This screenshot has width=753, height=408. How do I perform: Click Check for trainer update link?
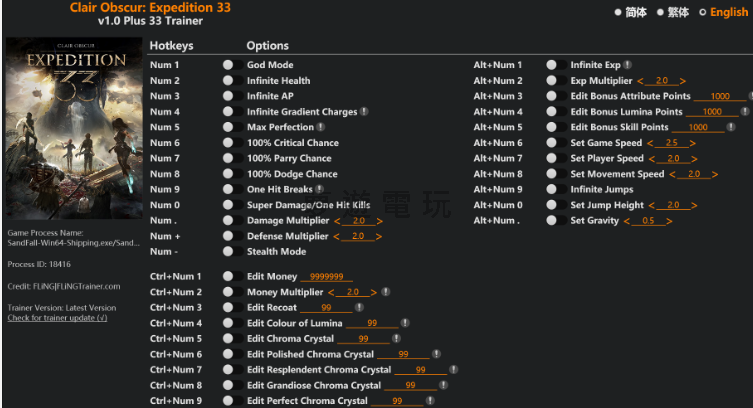[57, 318]
